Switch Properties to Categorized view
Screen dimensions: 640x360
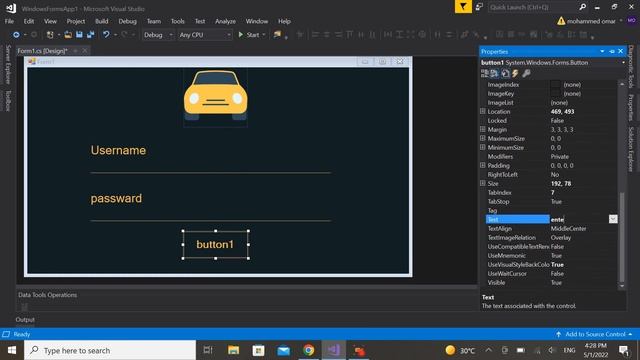(484, 73)
